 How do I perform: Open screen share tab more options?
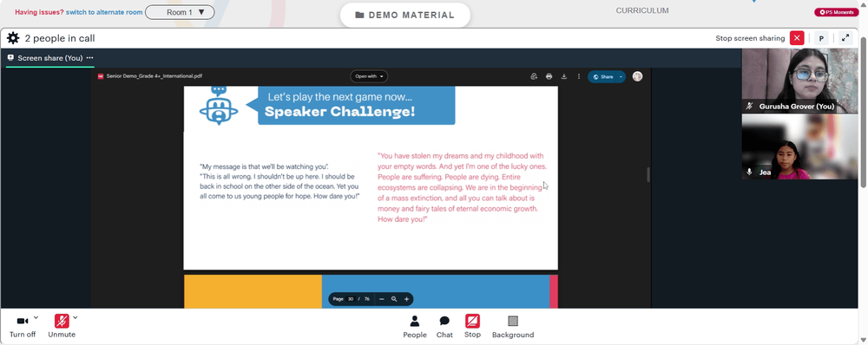[x=89, y=57]
